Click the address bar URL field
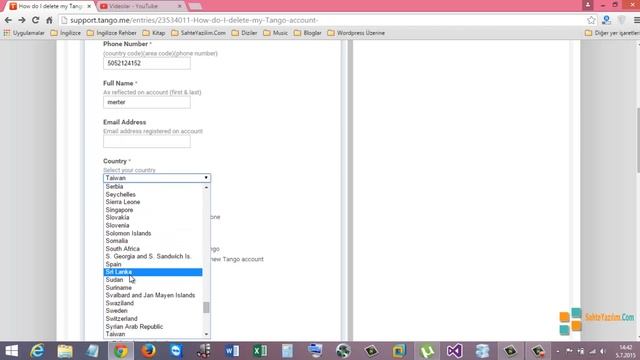This screenshot has width=640, height=360. [322, 20]
